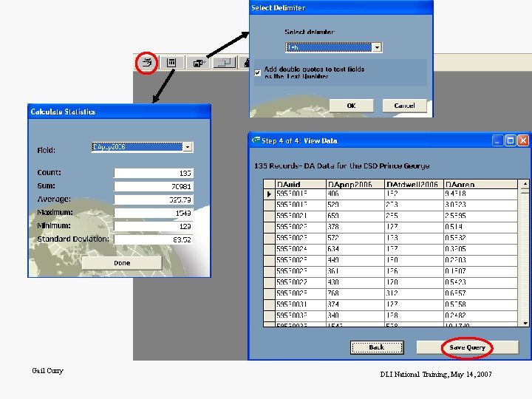Click the Select Delimiter dialog title bar
532x399 pixels.
pos(341,8)
